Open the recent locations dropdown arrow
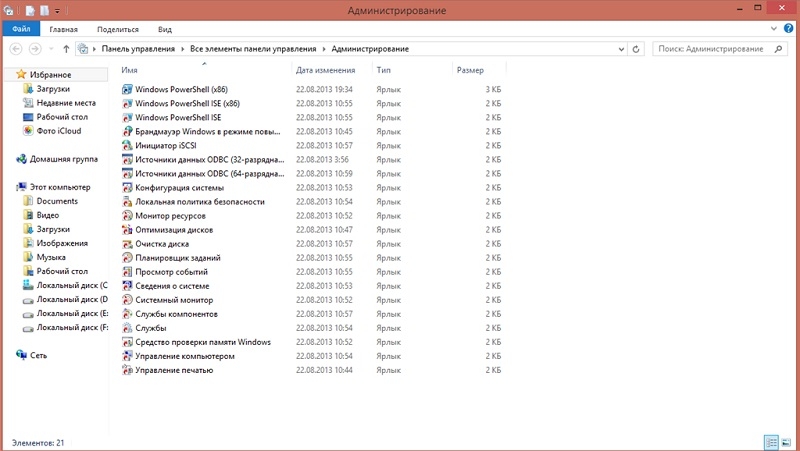 click(x=51, y=49)
